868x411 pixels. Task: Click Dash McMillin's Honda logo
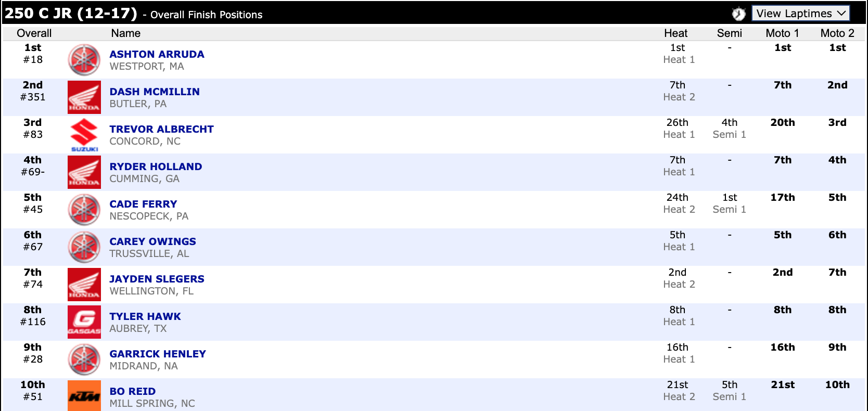pos(84,97)
